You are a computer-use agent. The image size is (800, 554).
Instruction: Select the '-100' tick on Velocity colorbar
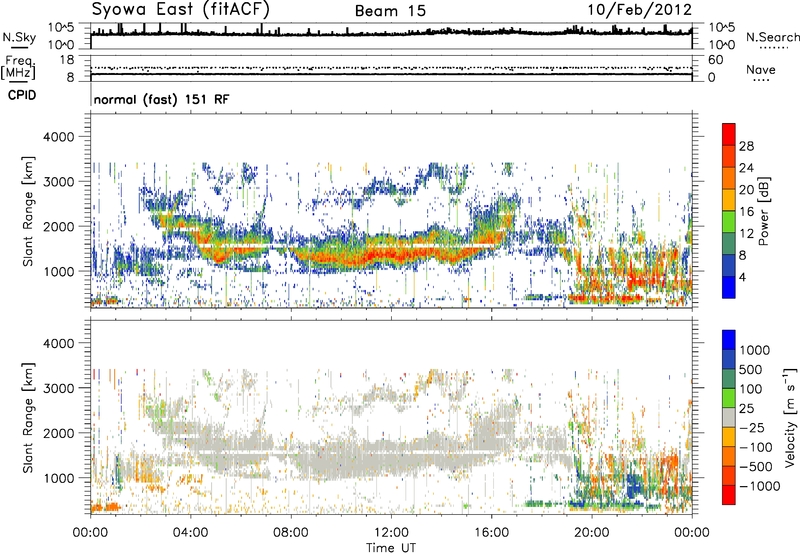(x=755, y=447)
